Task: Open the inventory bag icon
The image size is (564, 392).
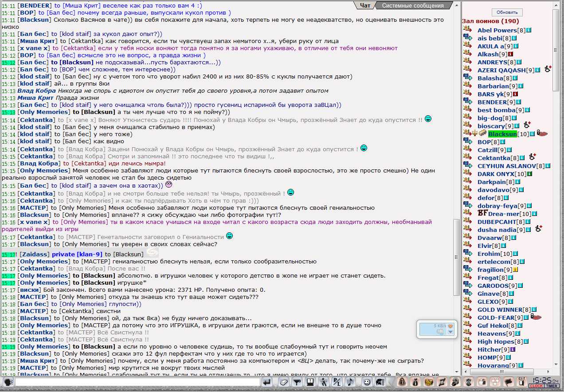Action: click(415, 382)
